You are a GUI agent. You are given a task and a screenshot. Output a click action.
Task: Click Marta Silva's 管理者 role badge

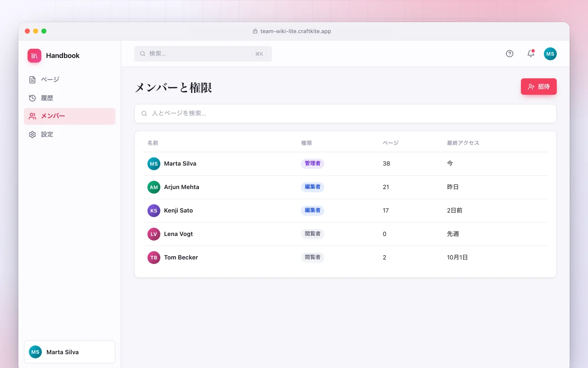(312, 164)
